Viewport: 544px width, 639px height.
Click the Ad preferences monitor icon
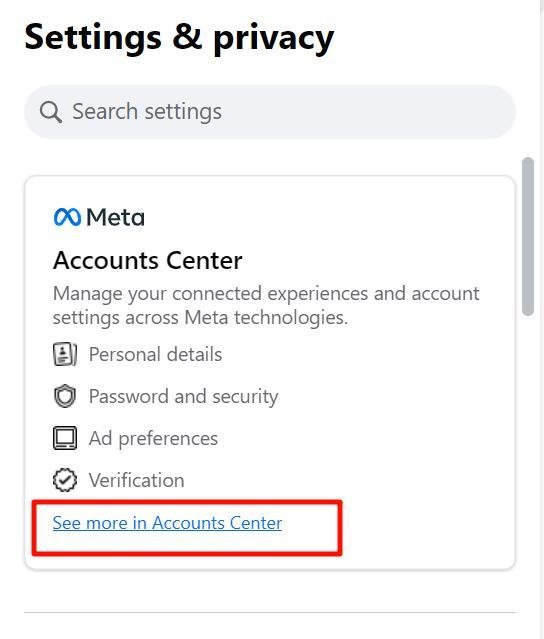coord(65,438)
